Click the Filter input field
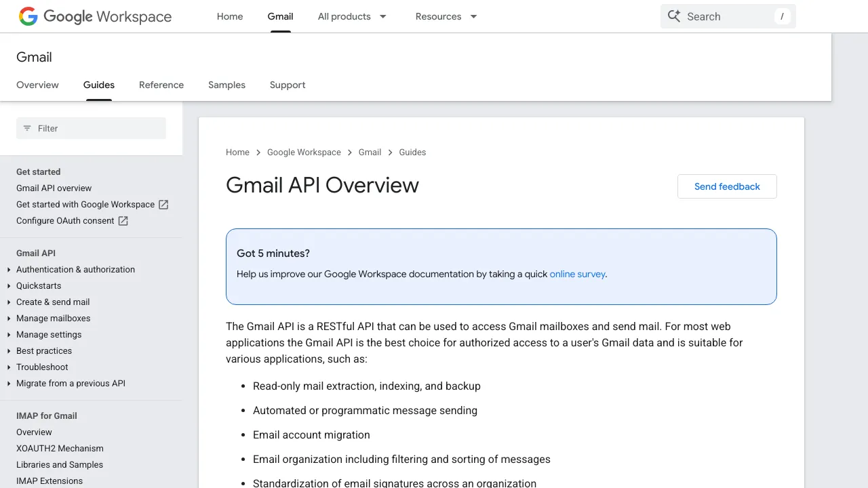This screenshot has height=488, width=868. click(91, 128)
